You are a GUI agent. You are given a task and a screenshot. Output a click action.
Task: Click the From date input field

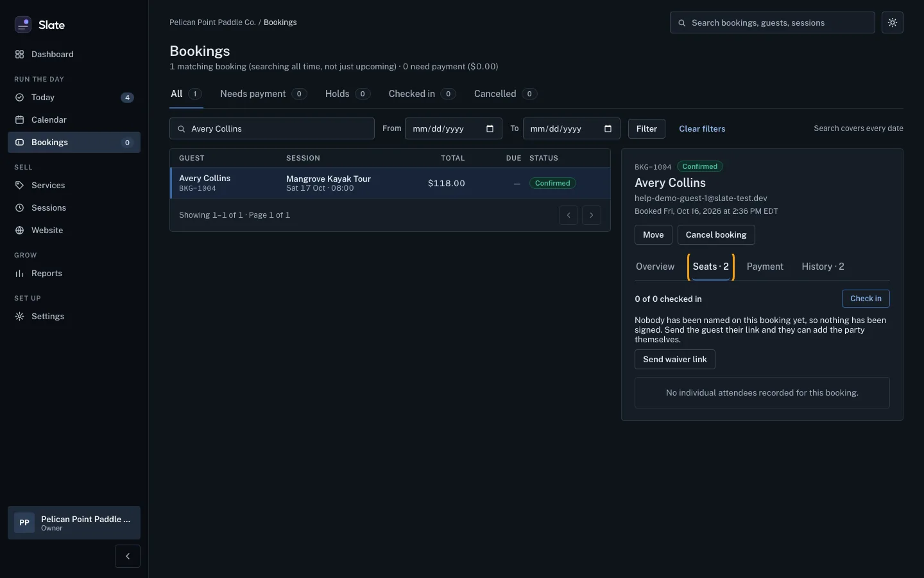pos(453,128)
